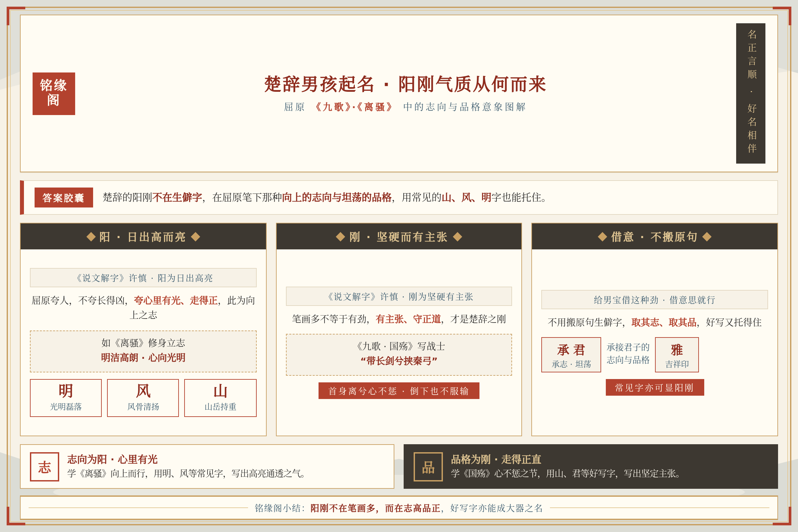Click the 志向为阳 · 心里有光 heading

pyautogui.click(x=112, y=459)
